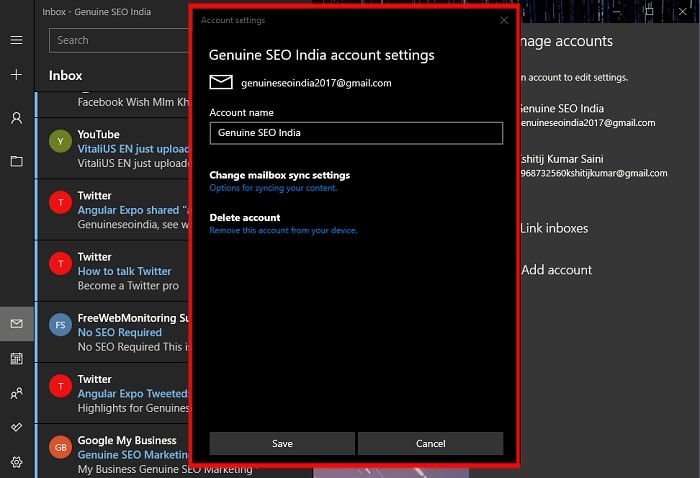Click the envelope icon beside the email address
This screenshot has height=478, width=700.
221,83
